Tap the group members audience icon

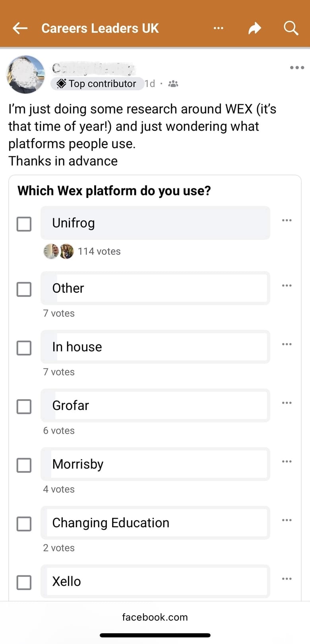pos(173,84)
